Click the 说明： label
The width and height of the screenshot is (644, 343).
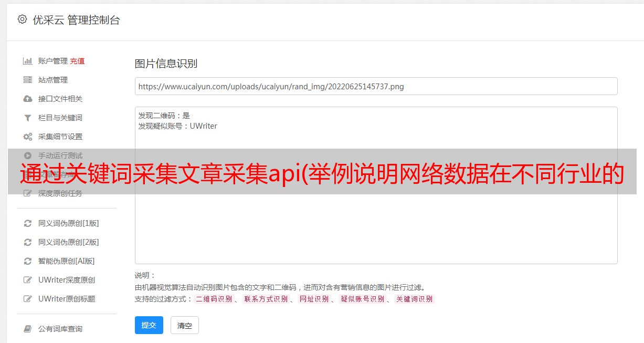(145, 275)
